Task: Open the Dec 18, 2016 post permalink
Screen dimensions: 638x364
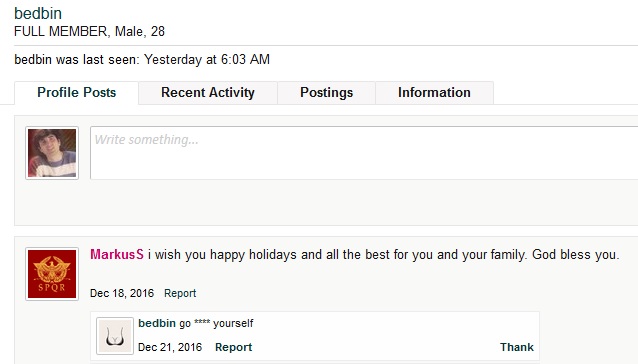Action: tap(122, 293)
